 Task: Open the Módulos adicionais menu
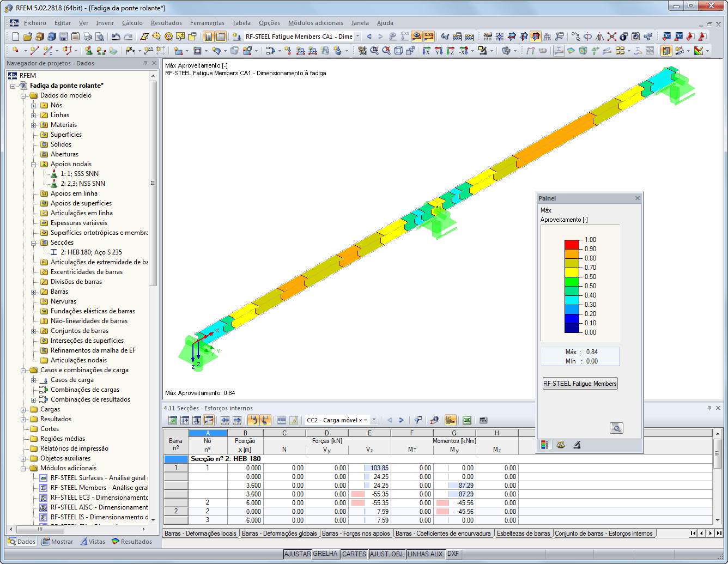(x=316, y=23)
